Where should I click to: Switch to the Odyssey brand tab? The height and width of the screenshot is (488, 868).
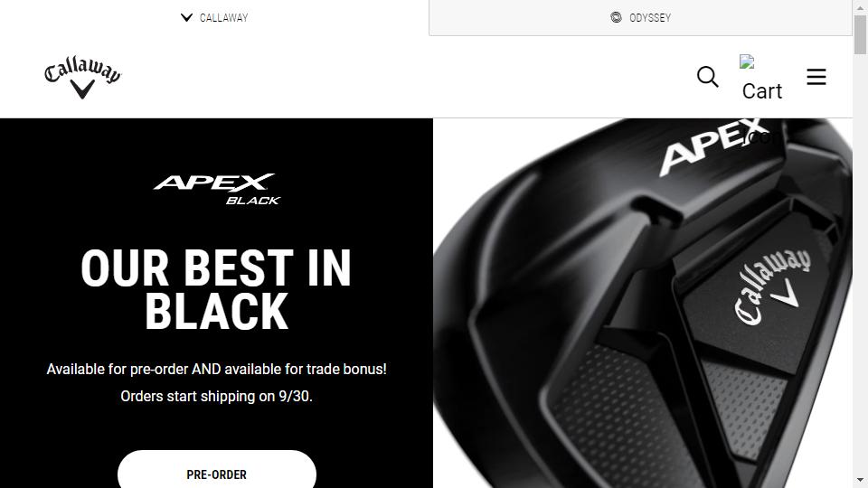click(640, 18)
